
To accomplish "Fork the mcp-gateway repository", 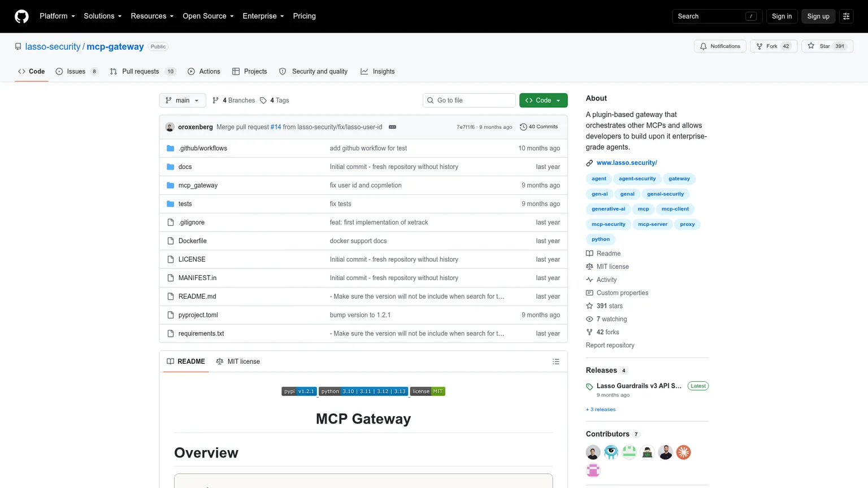I will (774, 46).
